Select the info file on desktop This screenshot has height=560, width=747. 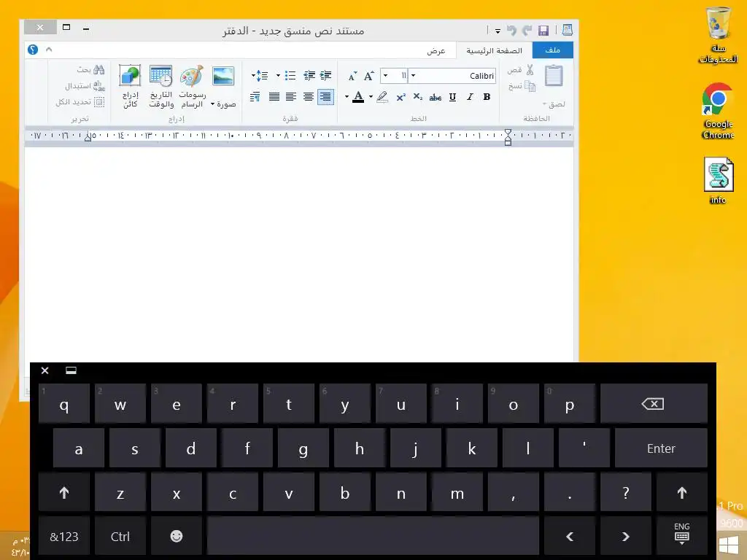719,181
